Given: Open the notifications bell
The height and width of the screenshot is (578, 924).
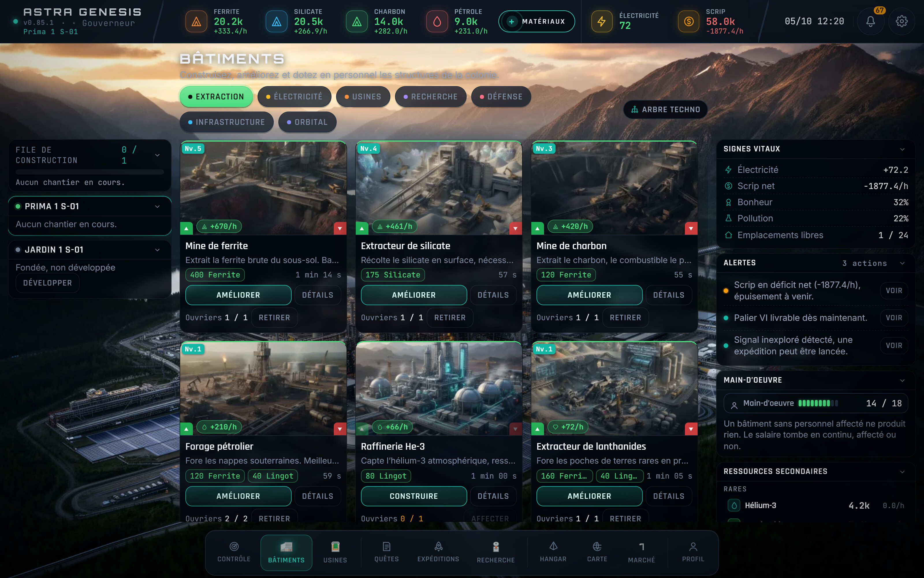Looking at the screenshot, I should (870, 21).
